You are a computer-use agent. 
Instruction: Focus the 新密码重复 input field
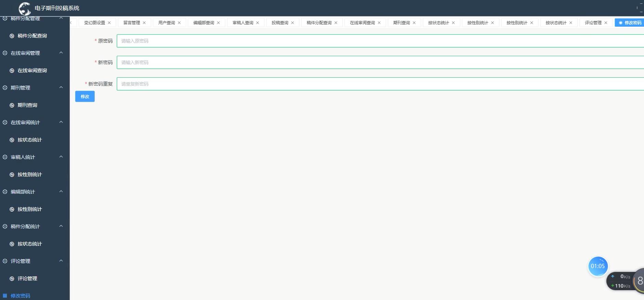[380, 84]
